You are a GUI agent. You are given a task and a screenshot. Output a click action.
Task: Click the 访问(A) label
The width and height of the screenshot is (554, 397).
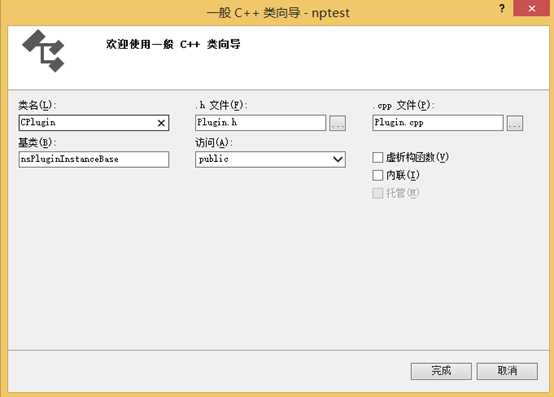tap(214, 142)
